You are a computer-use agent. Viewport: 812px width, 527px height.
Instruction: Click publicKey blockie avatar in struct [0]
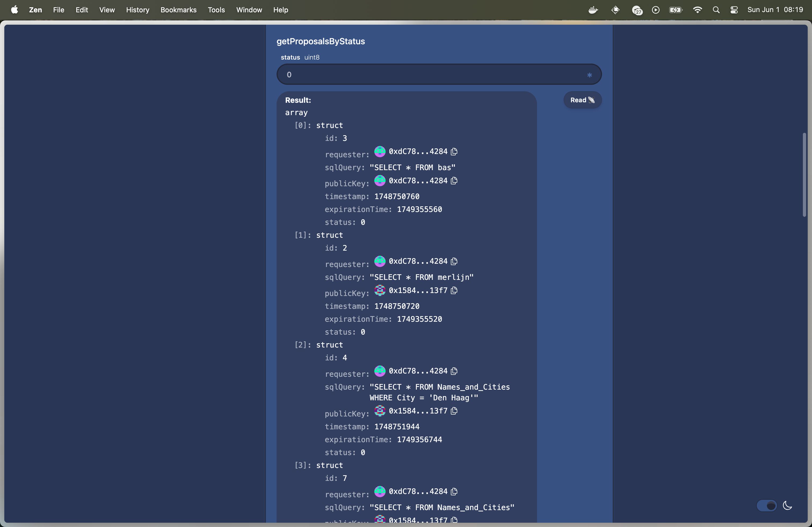pyautogui.click(x=380, y=181)
